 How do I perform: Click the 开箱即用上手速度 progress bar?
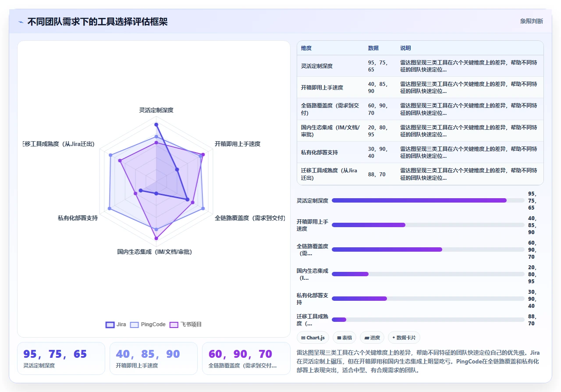[428, 225]
